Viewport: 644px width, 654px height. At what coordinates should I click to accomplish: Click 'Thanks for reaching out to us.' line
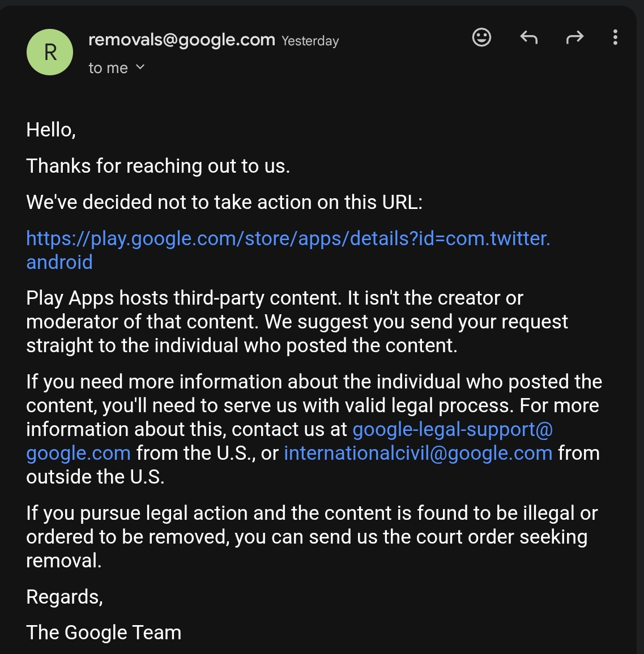(158, 166)
